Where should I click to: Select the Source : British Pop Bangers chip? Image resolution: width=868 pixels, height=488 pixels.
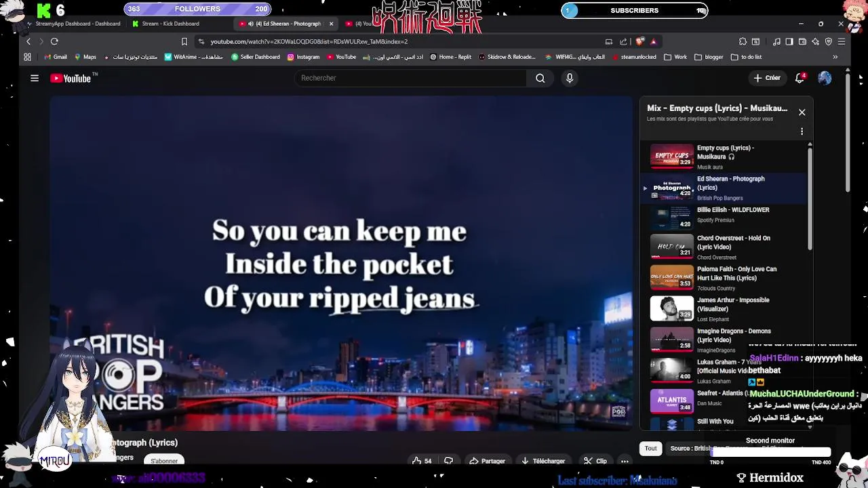(709, 448)
